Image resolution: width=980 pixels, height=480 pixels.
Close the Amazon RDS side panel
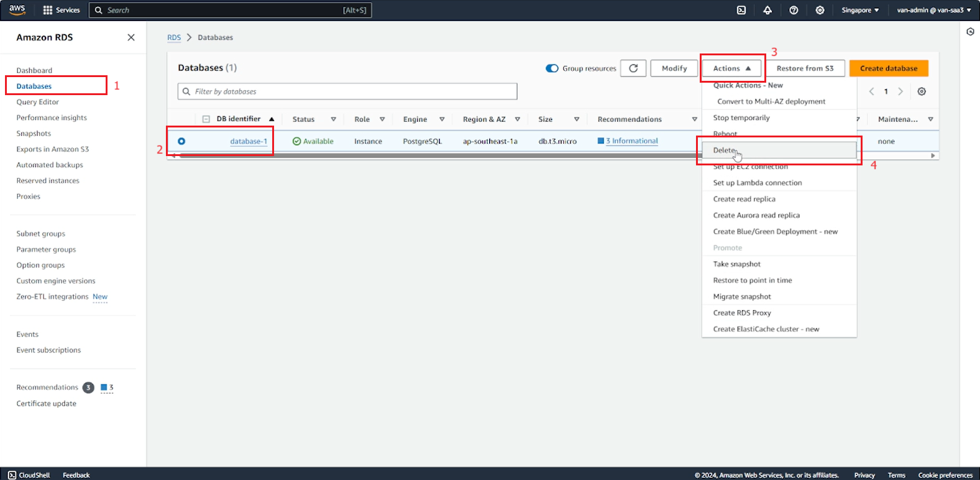tap(131, 37)
